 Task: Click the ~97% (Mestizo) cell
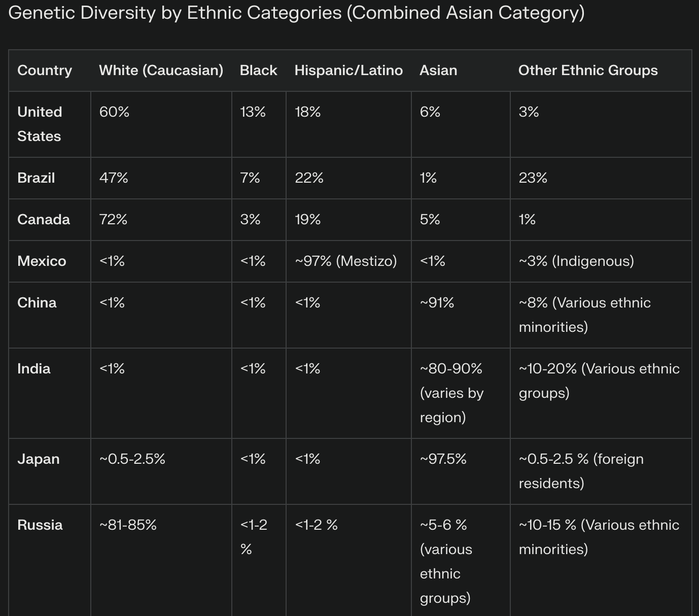pos(346,261)
